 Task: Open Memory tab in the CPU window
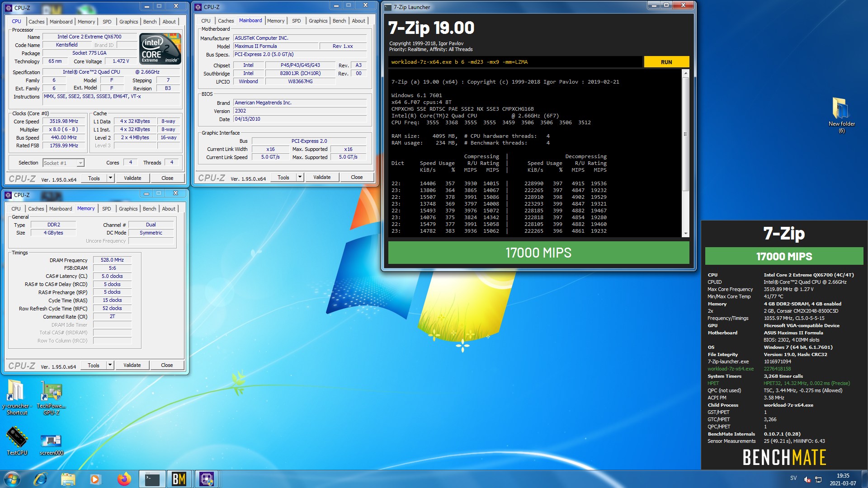click(x=86, y=22)
